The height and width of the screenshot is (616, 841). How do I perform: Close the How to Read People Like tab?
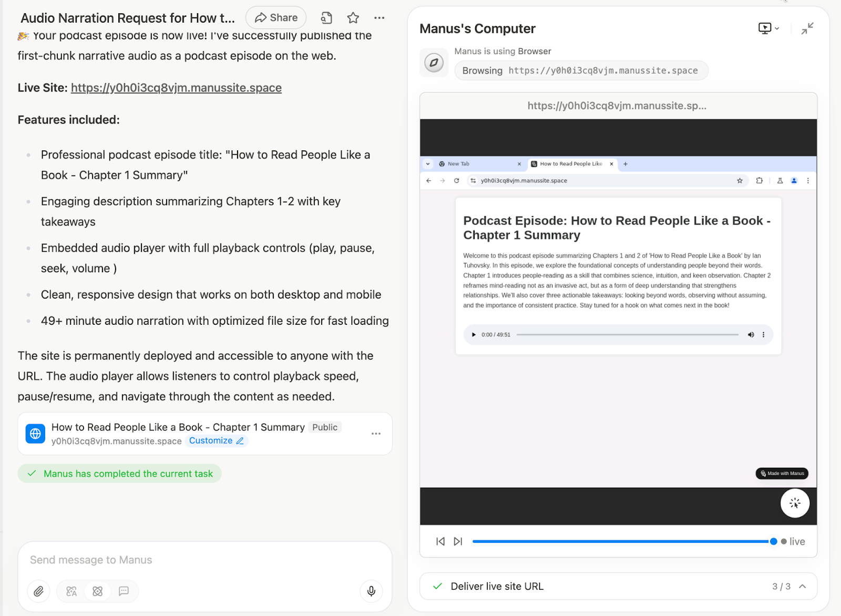611,164
